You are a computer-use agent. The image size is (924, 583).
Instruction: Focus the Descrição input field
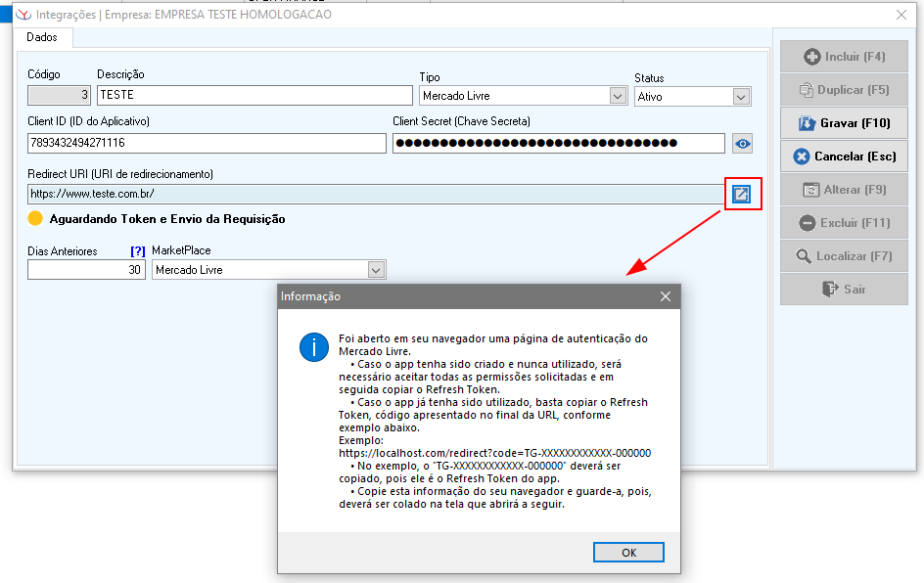point(254,95)
